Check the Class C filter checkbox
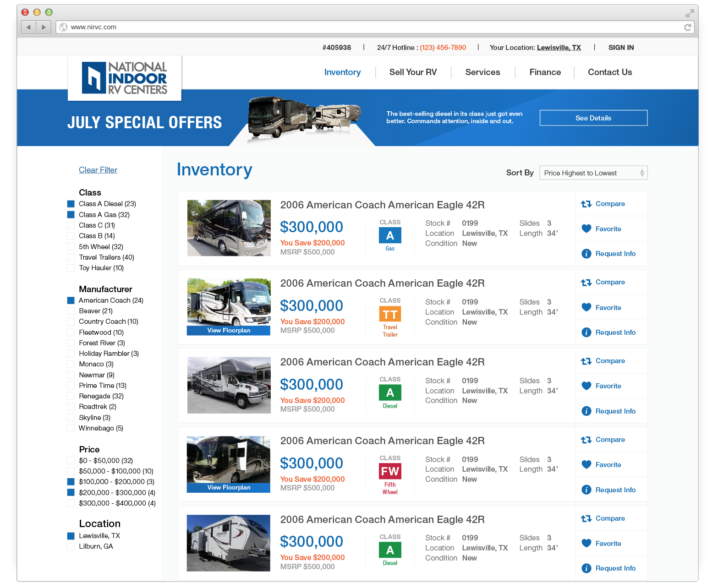This screenshot has height=588, width=723. pos(71,225)
